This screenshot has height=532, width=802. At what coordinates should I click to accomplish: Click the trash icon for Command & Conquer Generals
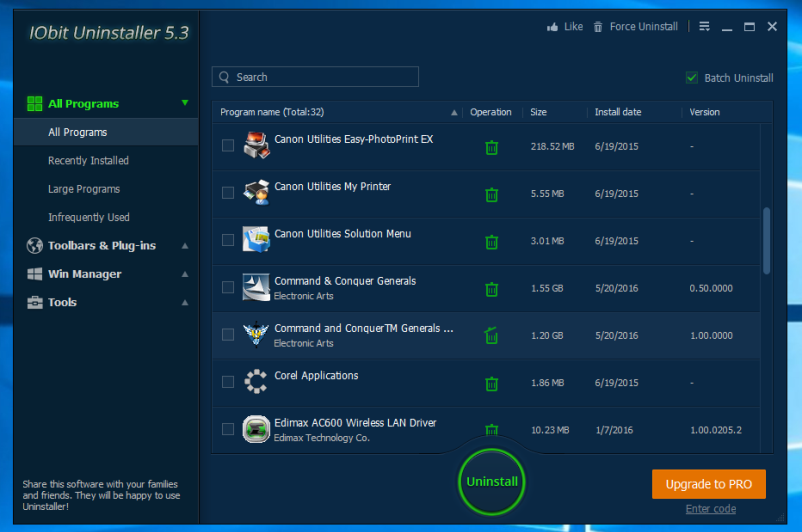(x=492, y=289)
